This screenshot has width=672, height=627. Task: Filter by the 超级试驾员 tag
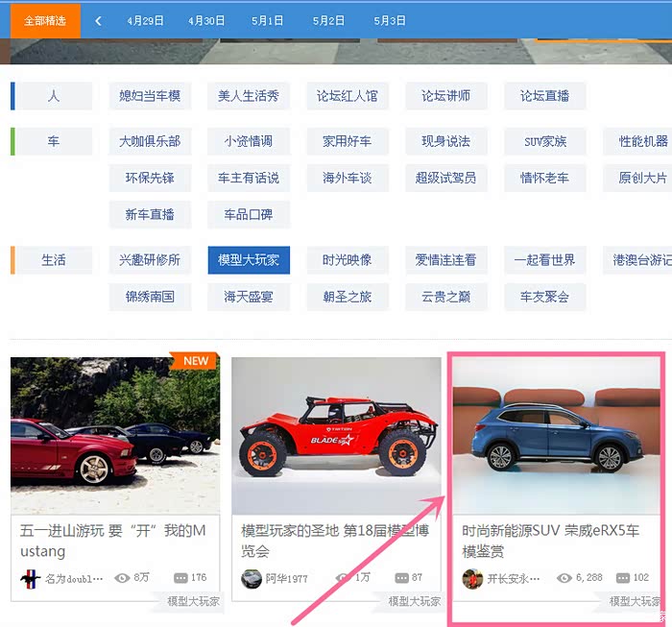(x=445, y=178)
